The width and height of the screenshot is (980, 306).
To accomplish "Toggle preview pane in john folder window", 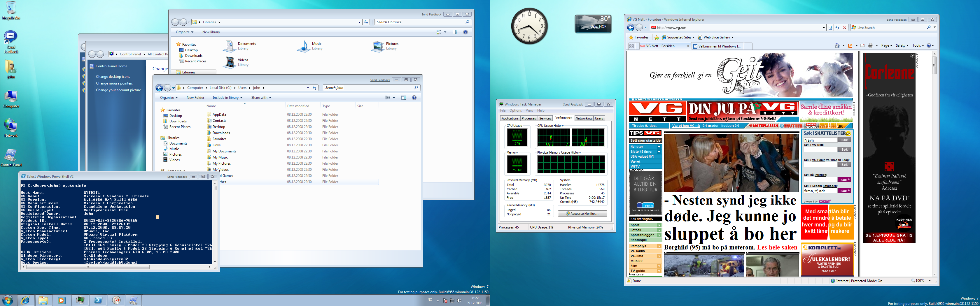I will [404, 98].
